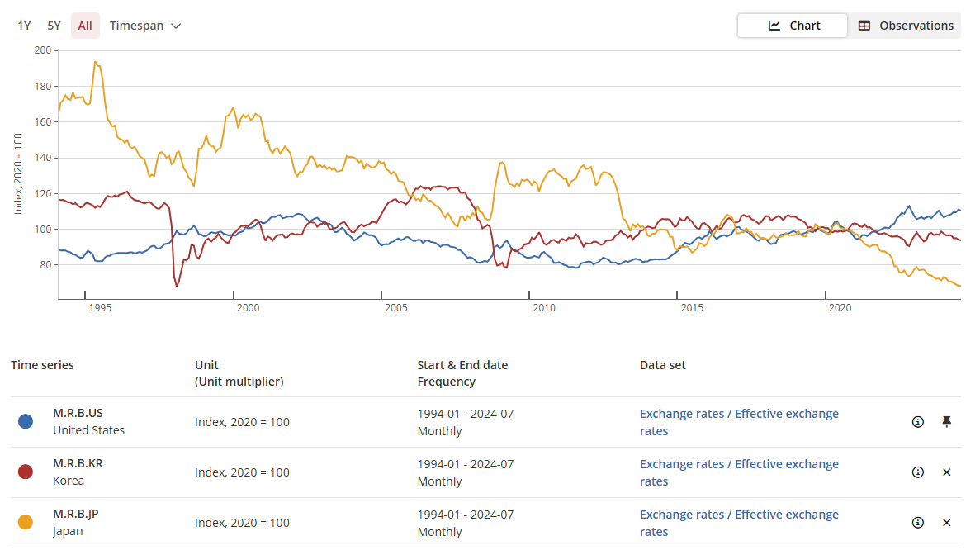Open the Korea Effective exchange rates link
980x555 pixels.
click(739, 472)
